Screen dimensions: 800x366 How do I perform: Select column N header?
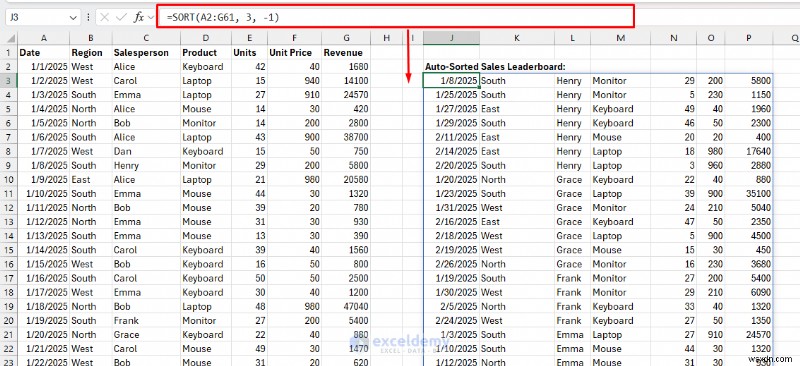[674, 38]
